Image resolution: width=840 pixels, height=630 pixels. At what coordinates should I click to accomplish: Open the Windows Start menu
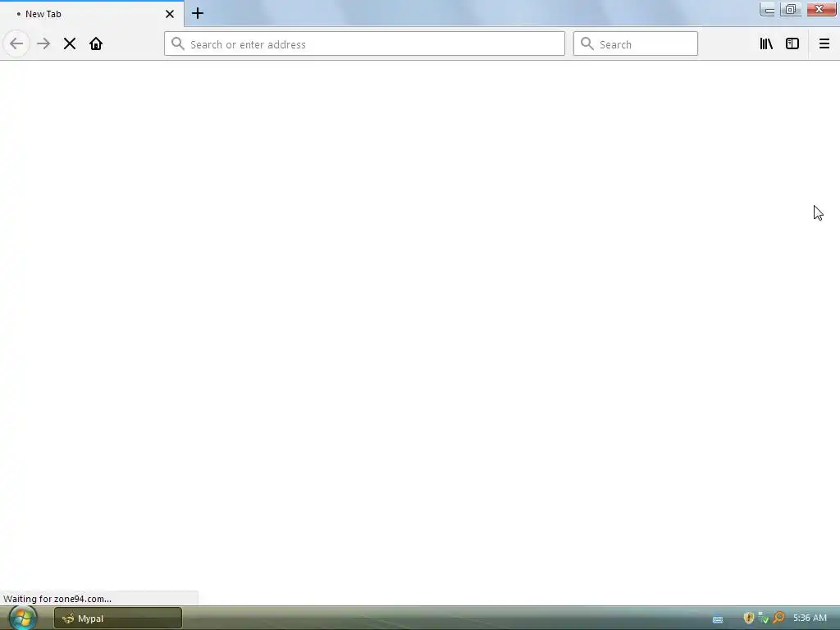click(x=22, y=619)
